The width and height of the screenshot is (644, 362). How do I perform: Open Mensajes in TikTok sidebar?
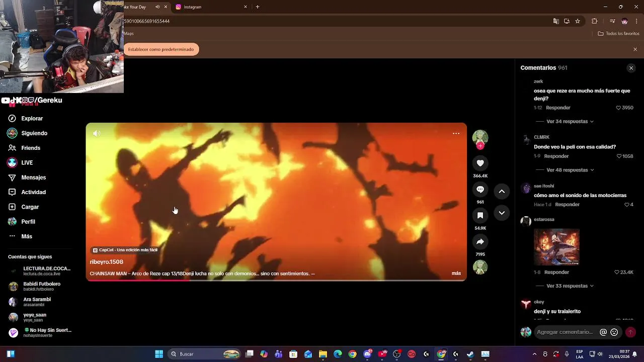tap(33, 177)
